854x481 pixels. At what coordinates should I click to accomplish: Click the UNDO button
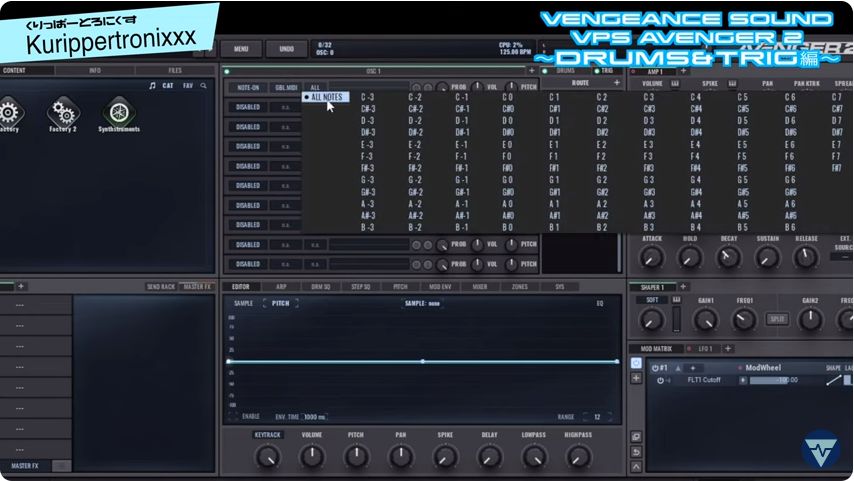pyautogui.click(x=286, y=49)
